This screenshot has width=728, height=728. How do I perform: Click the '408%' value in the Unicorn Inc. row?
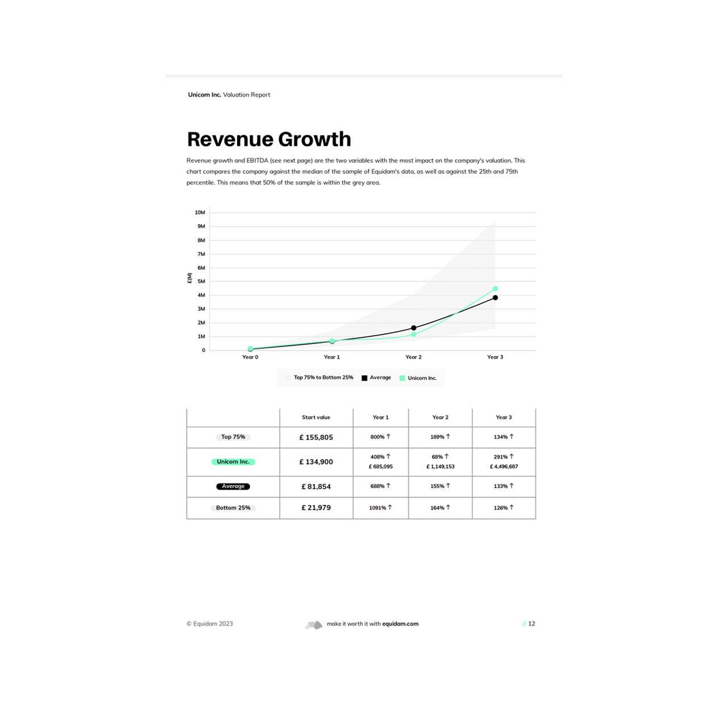click(x=378, y=457)
